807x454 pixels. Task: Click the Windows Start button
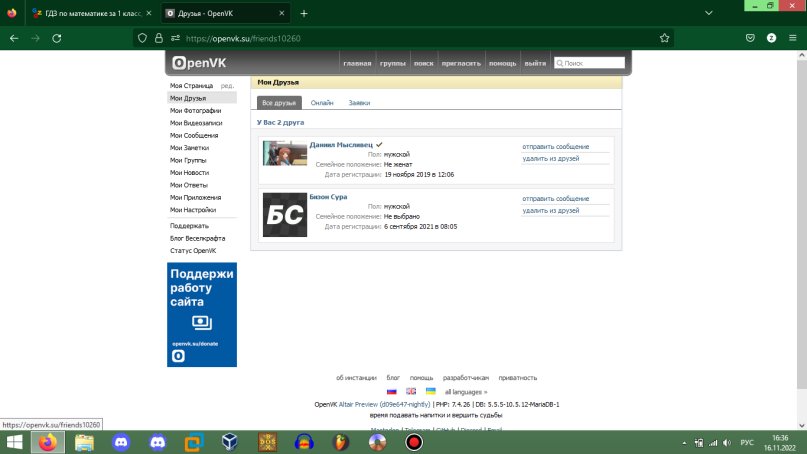coord(15,441)
